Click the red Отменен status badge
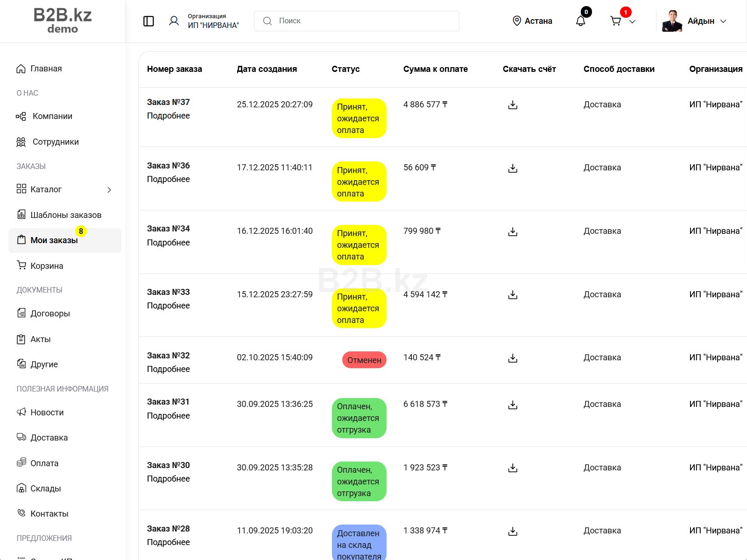 click(364, 360)
